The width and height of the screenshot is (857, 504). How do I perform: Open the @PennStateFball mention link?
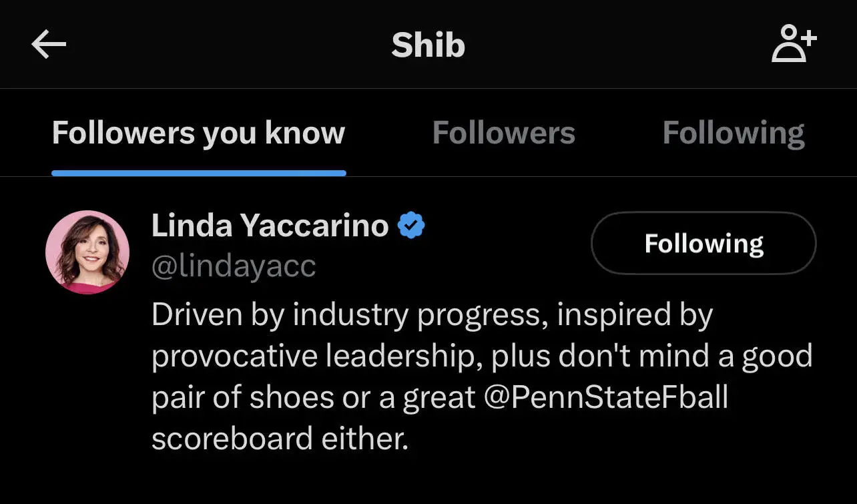605,398
